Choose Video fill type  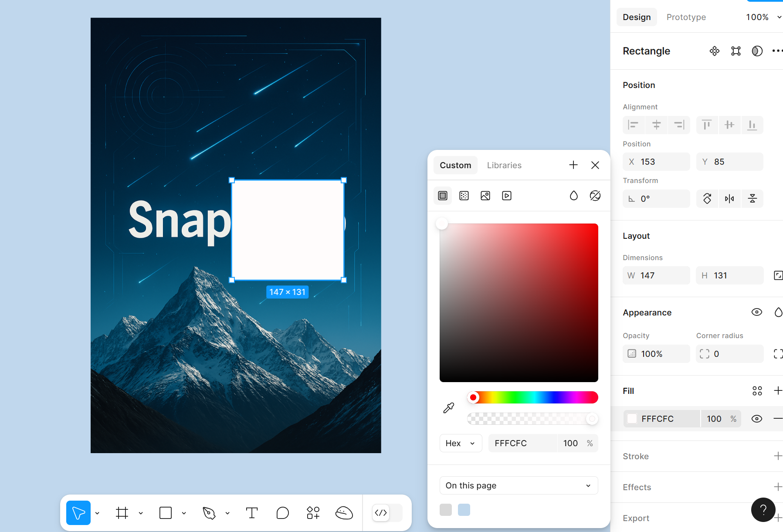pyautogui.click(x=507, y=196)
